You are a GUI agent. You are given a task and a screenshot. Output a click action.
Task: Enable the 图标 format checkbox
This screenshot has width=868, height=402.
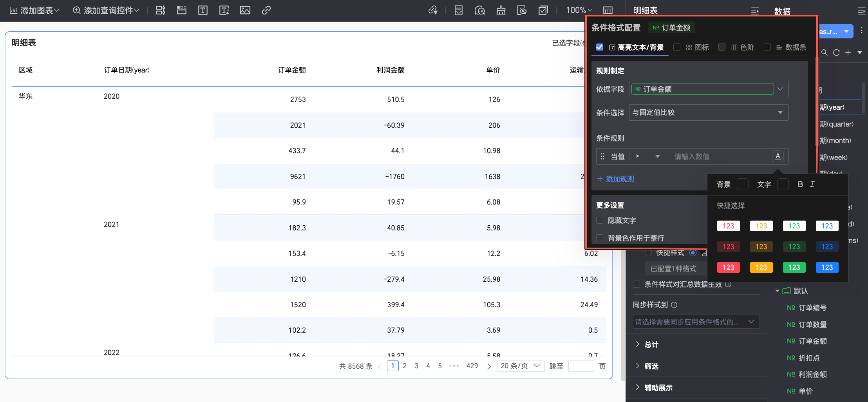coord(676,47)
